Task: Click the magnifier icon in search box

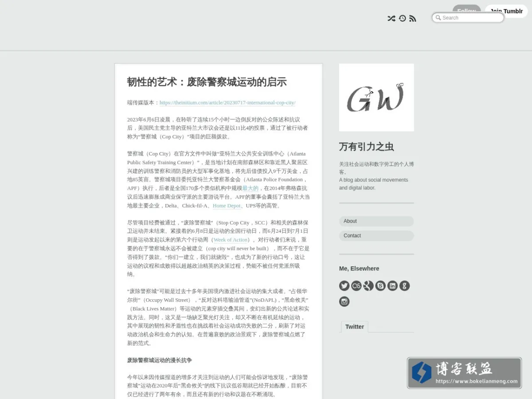Action: click(x=438, y=18)
